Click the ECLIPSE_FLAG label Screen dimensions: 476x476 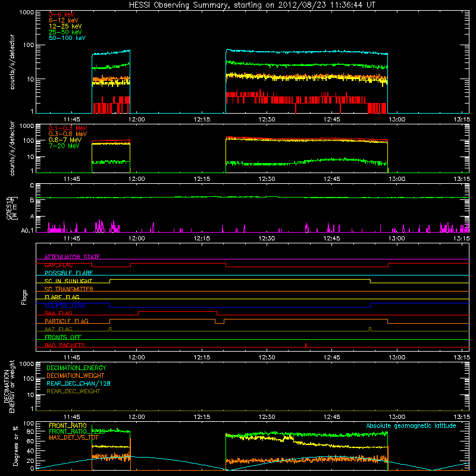click(65, 305)
